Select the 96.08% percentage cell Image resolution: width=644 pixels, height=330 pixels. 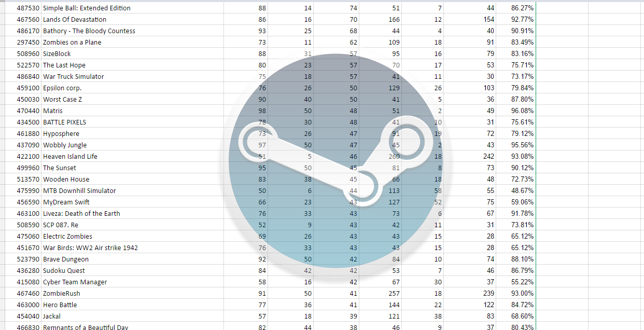(x=516, y=111)
